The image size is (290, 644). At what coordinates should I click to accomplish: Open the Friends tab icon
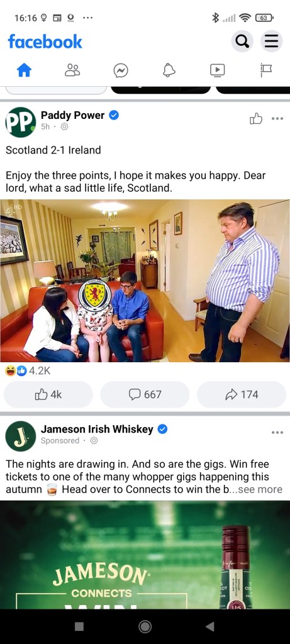click(x=72, y=70)
